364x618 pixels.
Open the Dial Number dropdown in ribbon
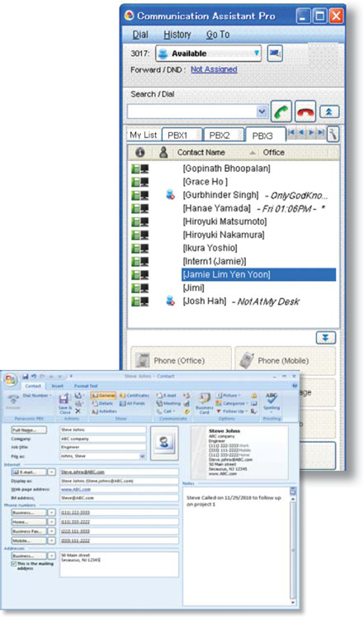tap(36, 395)
